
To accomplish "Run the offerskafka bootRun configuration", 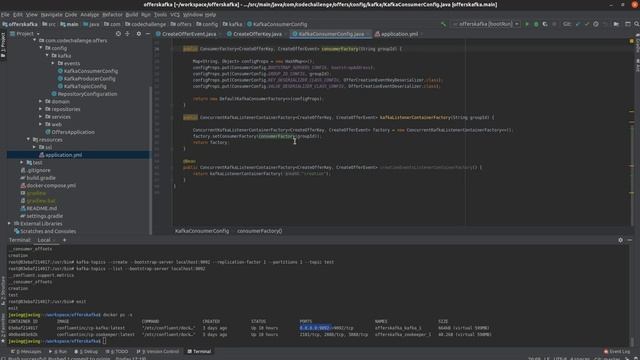I will click(527, 24).
